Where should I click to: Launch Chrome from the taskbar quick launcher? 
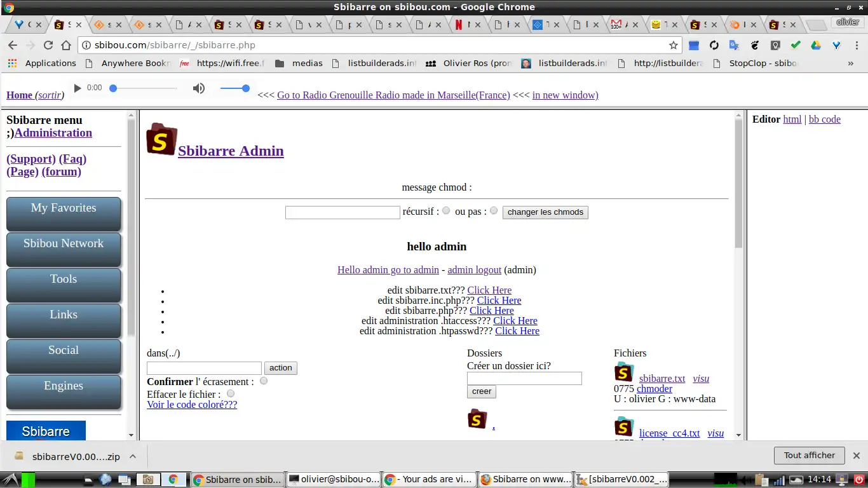pos(173,480)
